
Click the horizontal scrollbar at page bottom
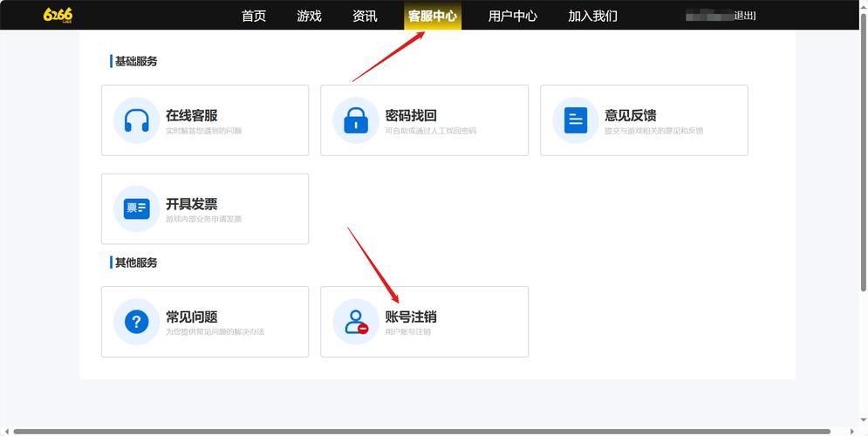click(427, 431)
